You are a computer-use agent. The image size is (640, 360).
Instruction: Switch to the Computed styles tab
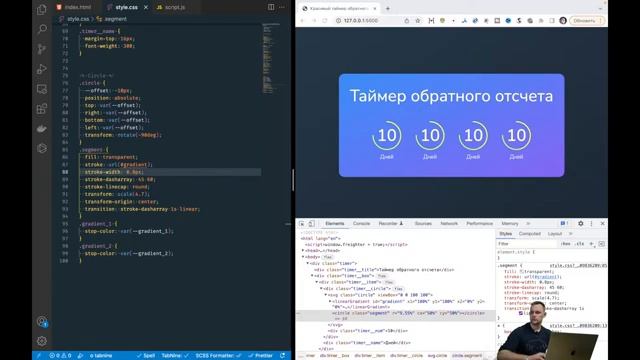pos(529,234)
